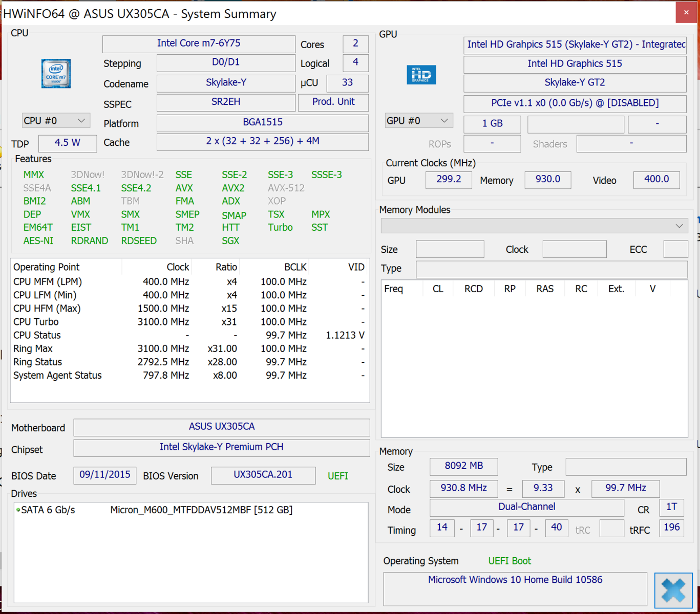Select the CPU MFM (LPM) row
The width and height of the screenshot is (700, 614).
pos(189,282)
